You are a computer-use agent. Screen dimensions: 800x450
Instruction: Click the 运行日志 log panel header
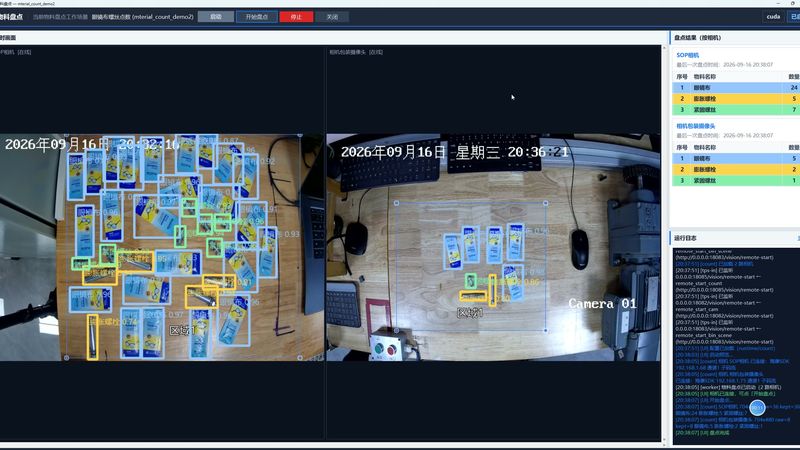click(685, 238)
